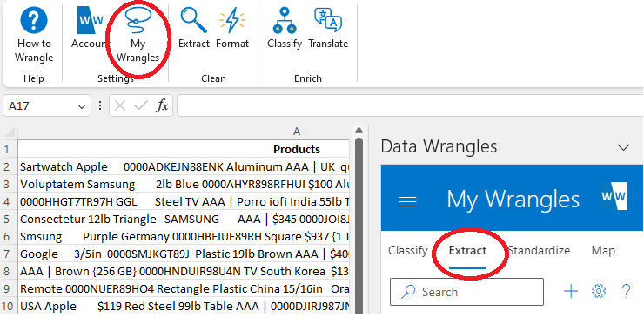Image resolution: width=644 pixels, height=318 pixels.
Task: Select cell starting 'AAA | Brown {256 GB}'
Action: [x=184, y=272]
